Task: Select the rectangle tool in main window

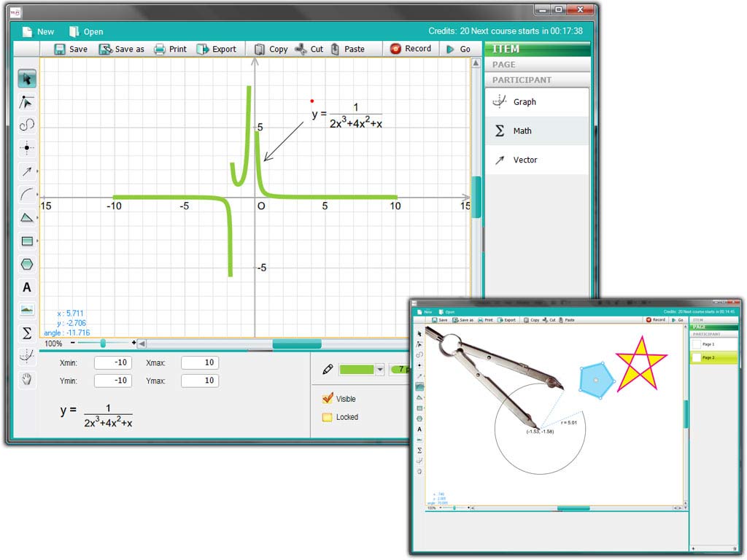Action: (27, 241)
